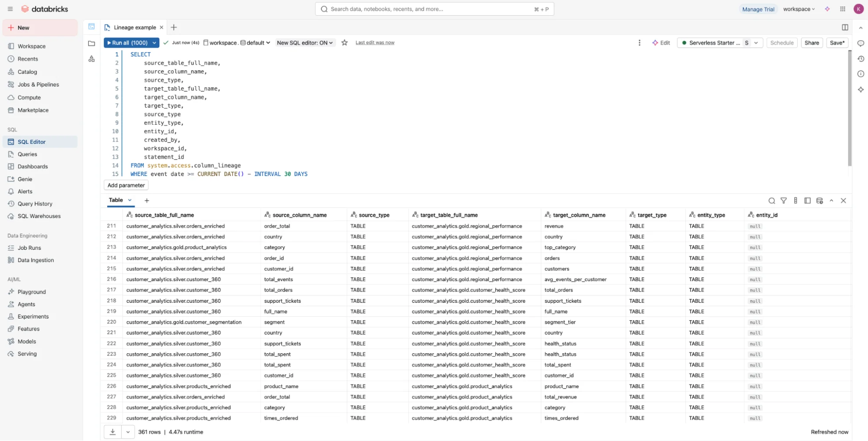This screenshot has width=868, height=441.
Task: Collapse the results panel with caret icon
Action: coord(832,201)
